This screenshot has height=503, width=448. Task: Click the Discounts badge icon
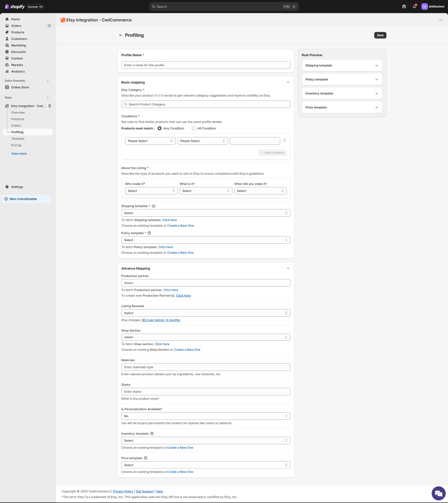pyautogui.click(x=7, y=52)
